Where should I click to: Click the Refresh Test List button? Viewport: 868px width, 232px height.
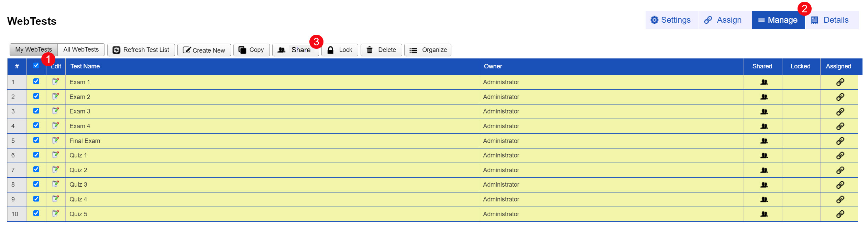(x=141, y=50)
